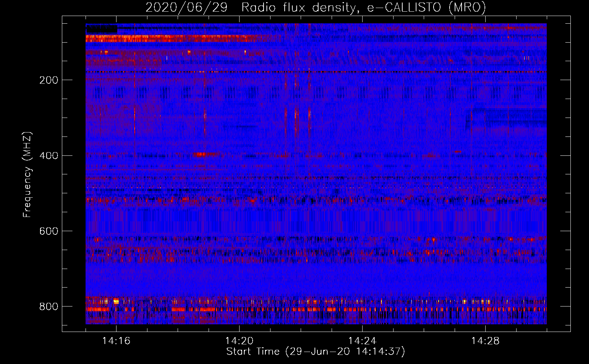Viewport: 589px width, 364px height.
Task: Click the 14:20 time tick label
Action: click(x=239, y=341)
